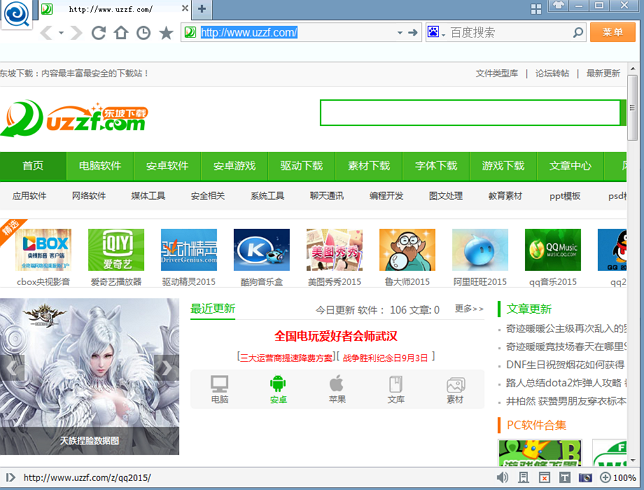Open the 文章中心 navigation tab

coord(570,166)
